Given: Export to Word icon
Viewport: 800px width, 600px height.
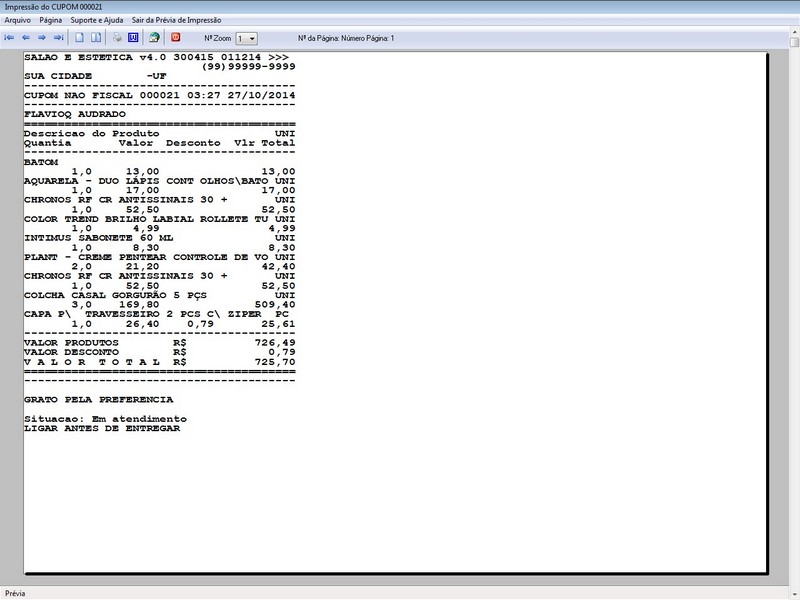Looking at the screenshot, I should pyautogui.click(x=133, y=38).
